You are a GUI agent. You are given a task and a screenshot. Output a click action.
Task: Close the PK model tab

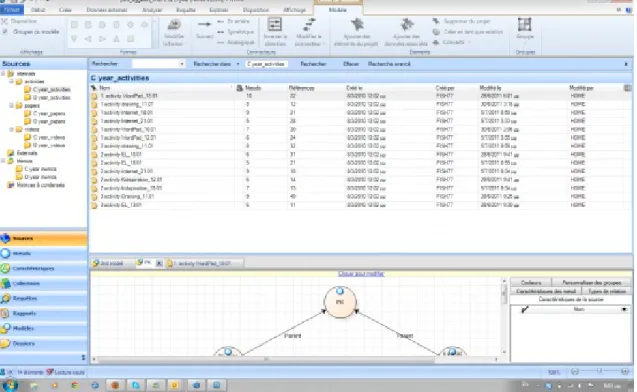(159, 263)
